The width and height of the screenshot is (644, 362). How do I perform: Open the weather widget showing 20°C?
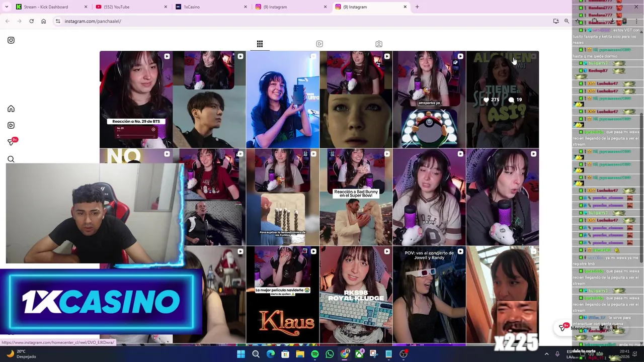coord(20,354)
